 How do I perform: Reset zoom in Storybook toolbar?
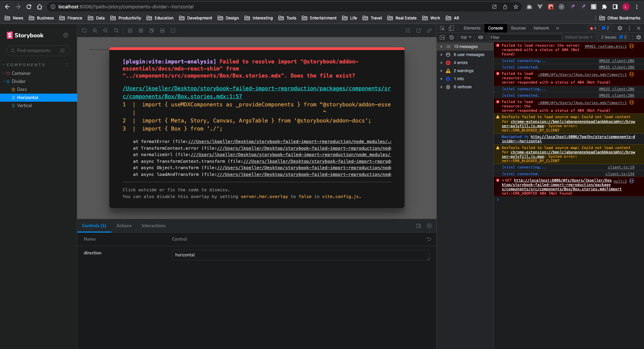(x=116, y=31)
